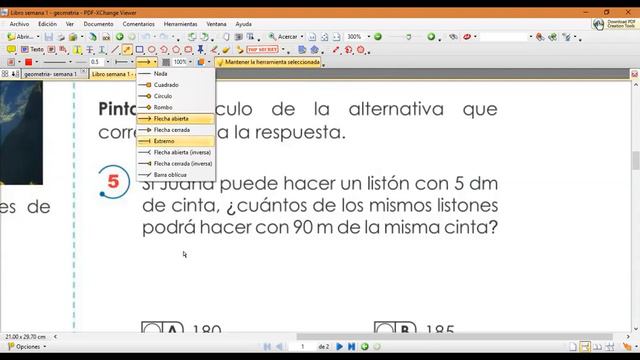
Task: Click the save diskette icon
Action: (x=49, y=37)
